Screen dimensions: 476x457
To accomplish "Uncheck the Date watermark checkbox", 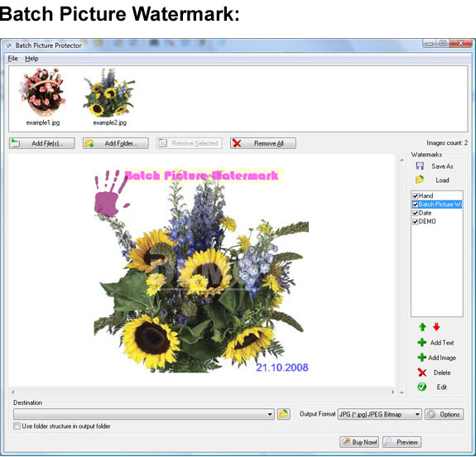I will pyautogui.click(x=416, y=213).
